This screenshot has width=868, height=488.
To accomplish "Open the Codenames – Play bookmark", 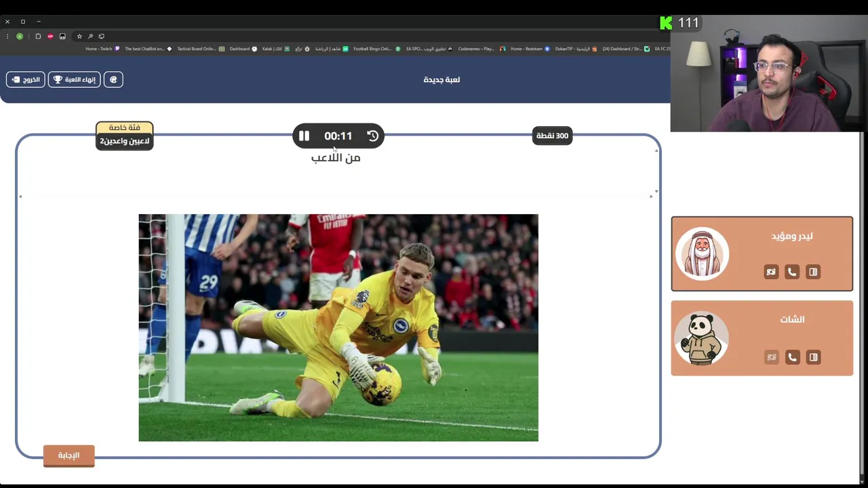I will click(x=481, y=49).
